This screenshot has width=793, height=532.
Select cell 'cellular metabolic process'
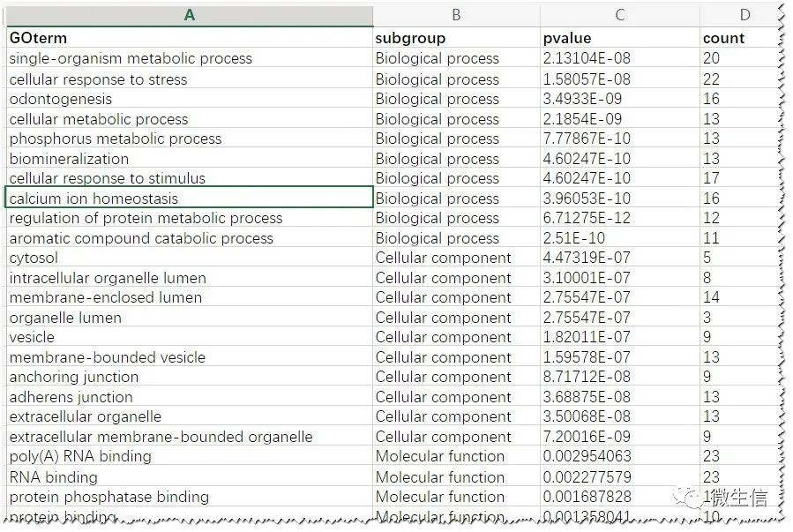coord(189,119)
